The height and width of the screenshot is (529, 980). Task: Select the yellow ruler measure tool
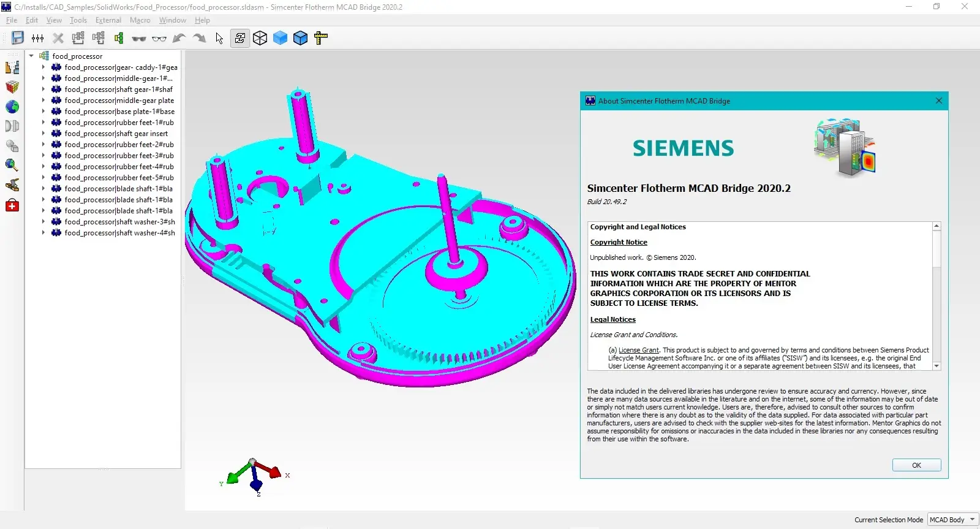coord(320,38)
